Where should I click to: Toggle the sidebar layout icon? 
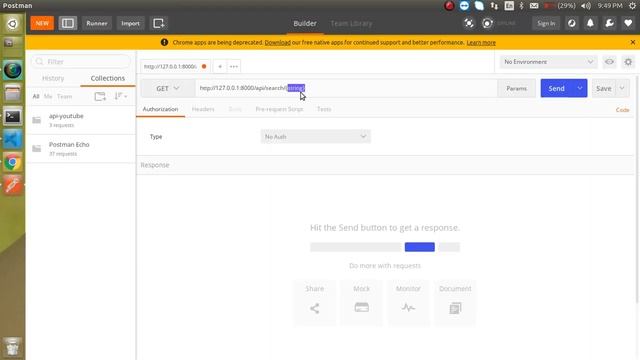tap(68, 23)
